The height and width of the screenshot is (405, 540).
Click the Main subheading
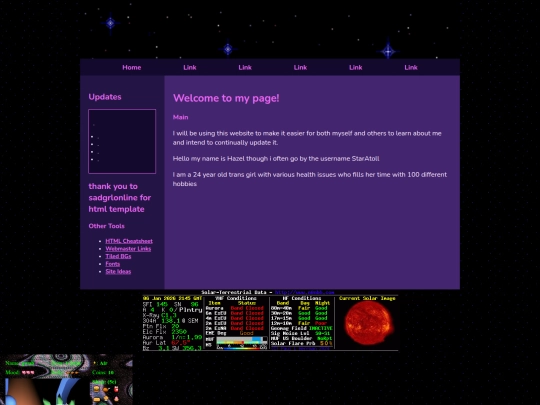[x=180, y=117]
